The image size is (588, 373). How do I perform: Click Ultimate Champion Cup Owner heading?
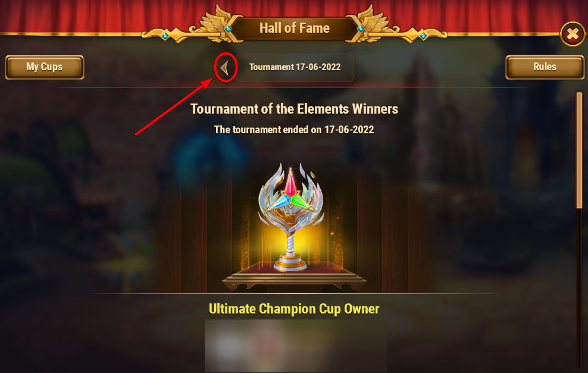pyautogui.click(x=294, y=309)
